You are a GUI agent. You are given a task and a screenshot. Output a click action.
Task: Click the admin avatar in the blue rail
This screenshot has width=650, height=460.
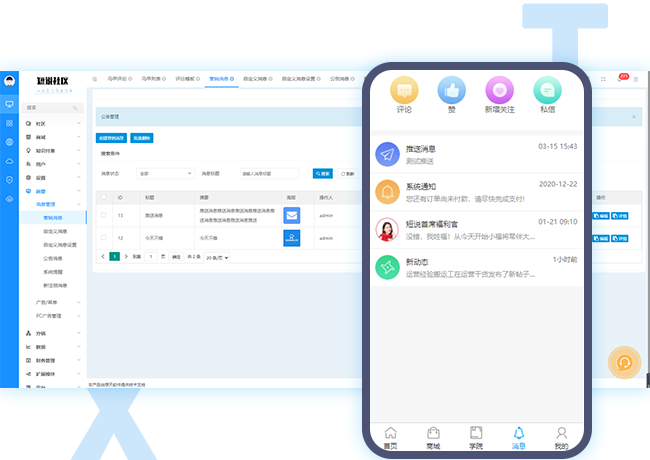pyautogui.click(x=9, y=81)
